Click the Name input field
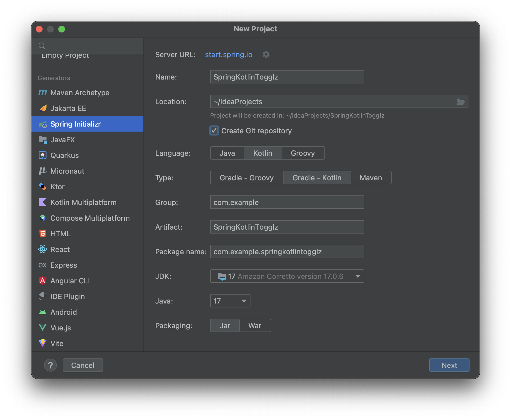Viewport: 511px width, 420px height. (287, 77)
